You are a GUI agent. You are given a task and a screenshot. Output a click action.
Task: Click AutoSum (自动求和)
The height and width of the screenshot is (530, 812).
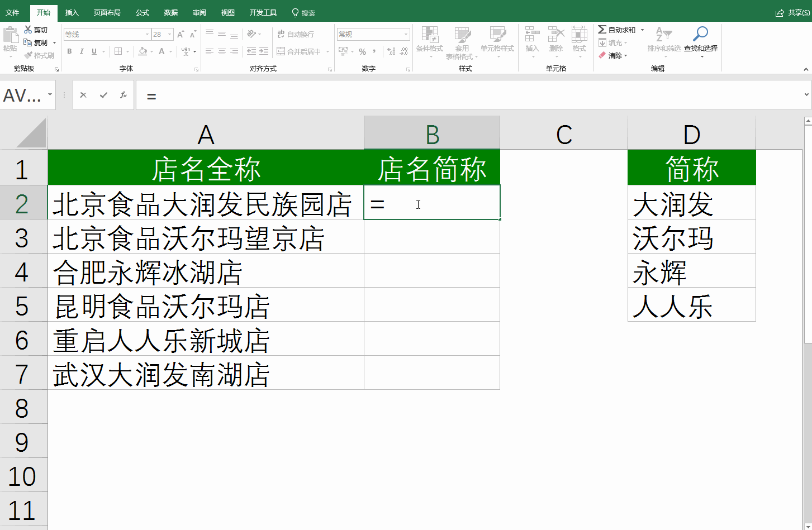[x=617, y=30]
